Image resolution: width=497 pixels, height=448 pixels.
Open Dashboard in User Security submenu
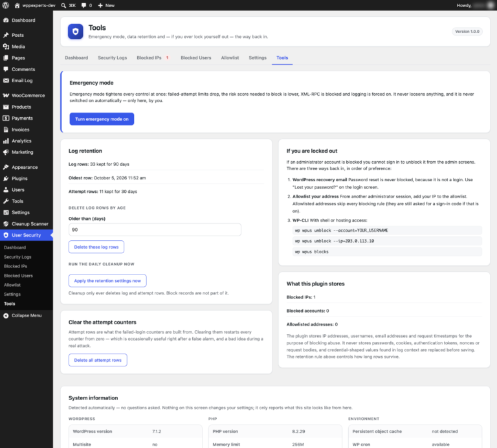(x=15, y=247)
